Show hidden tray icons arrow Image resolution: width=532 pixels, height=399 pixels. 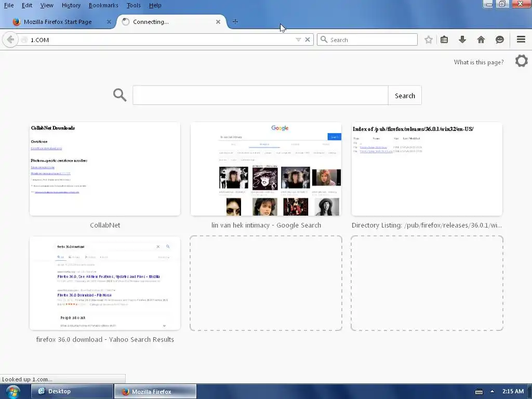tap(492, 391)
